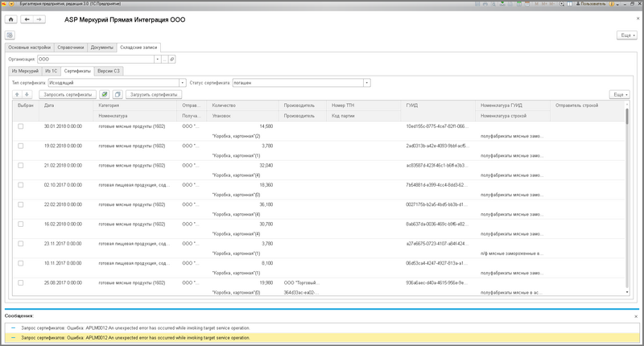Click the print icon in title bar
The height and width of the screenshot is (346, 644).
485,4
